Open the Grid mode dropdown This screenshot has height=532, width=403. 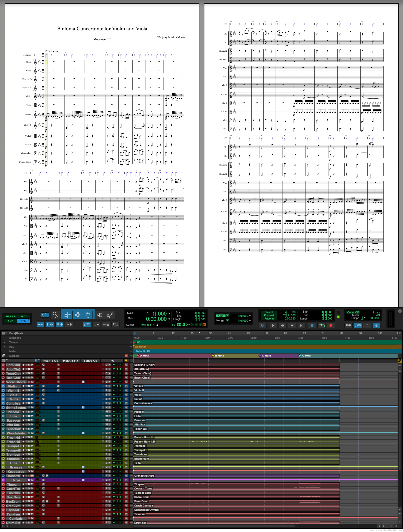28,320
